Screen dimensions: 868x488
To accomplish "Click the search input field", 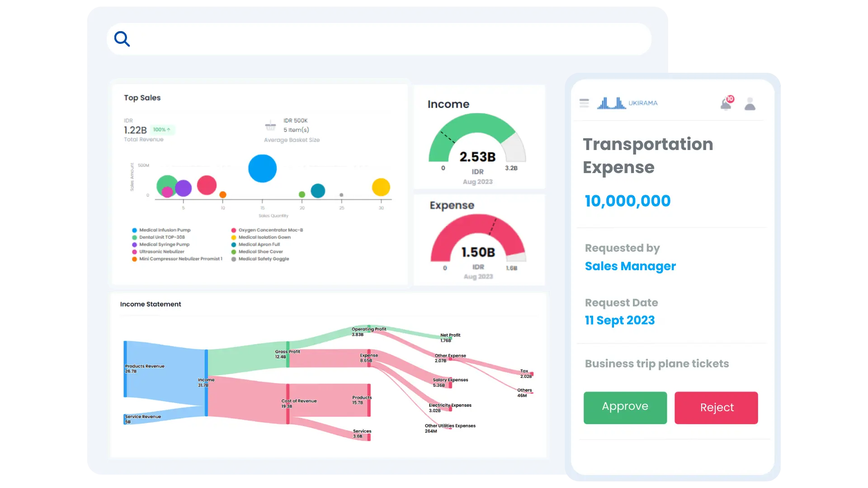I will [x=381, y=39].
